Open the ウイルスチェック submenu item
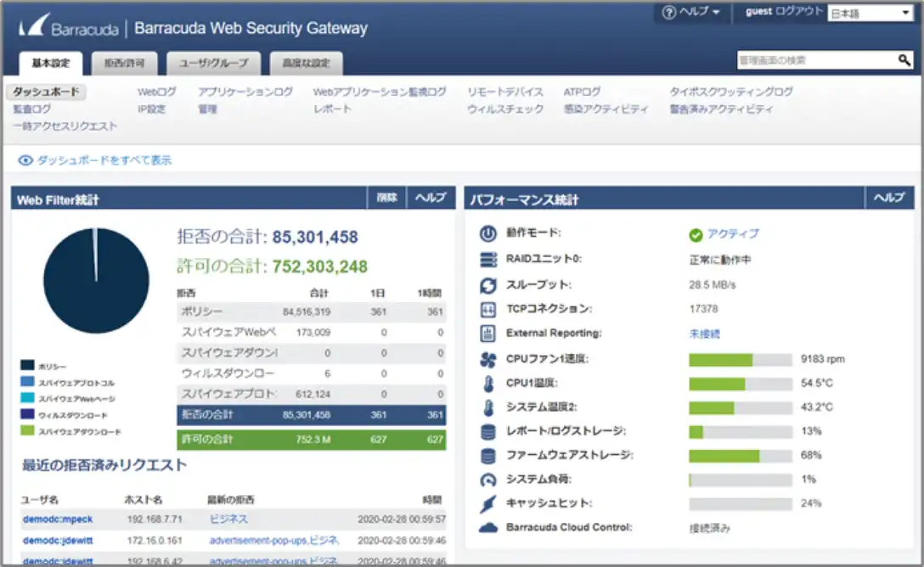The height and width of the screenshot is (567, 924). pyautogui.click(x=505, y=109)
